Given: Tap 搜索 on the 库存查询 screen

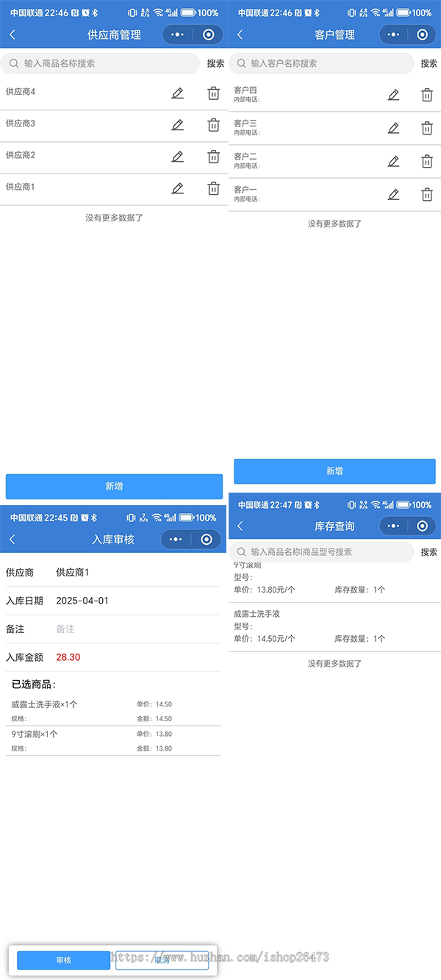Looking at the screenshot, I should click(429, 552).
